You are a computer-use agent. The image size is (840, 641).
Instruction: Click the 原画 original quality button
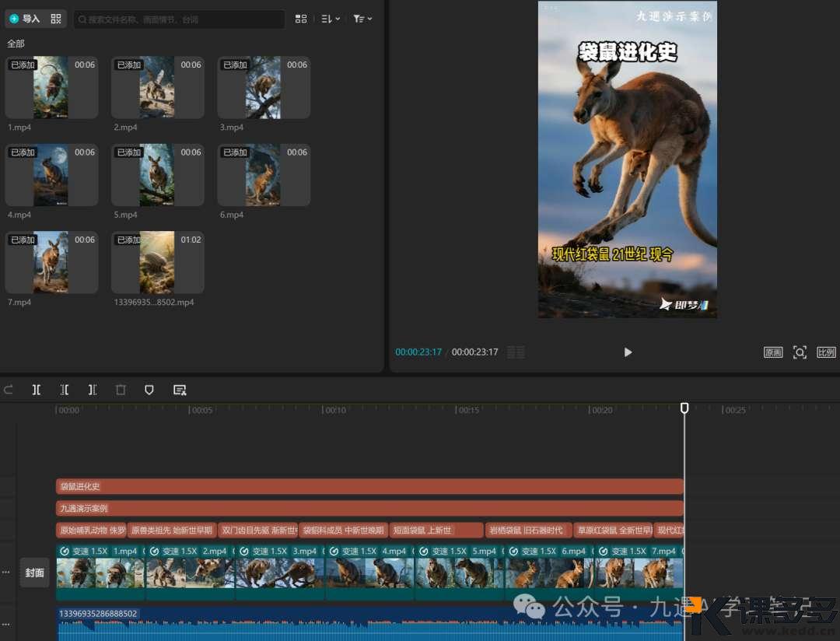coord(773,352)
